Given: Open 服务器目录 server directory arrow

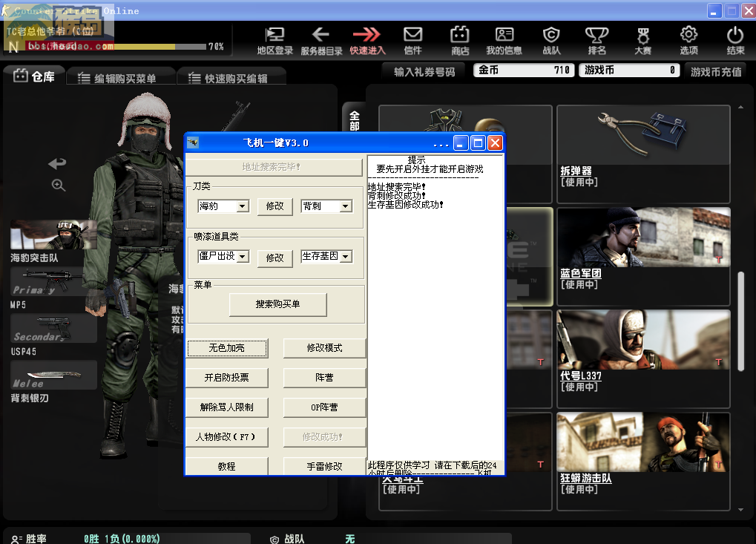Looking at the screenshot, I should 321,41.
